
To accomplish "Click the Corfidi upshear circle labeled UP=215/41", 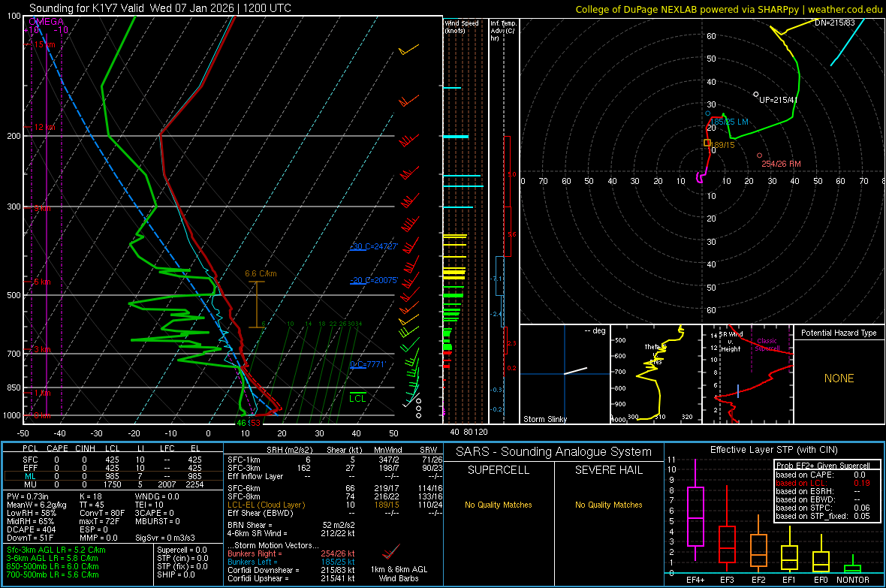I will coord(756,94).
